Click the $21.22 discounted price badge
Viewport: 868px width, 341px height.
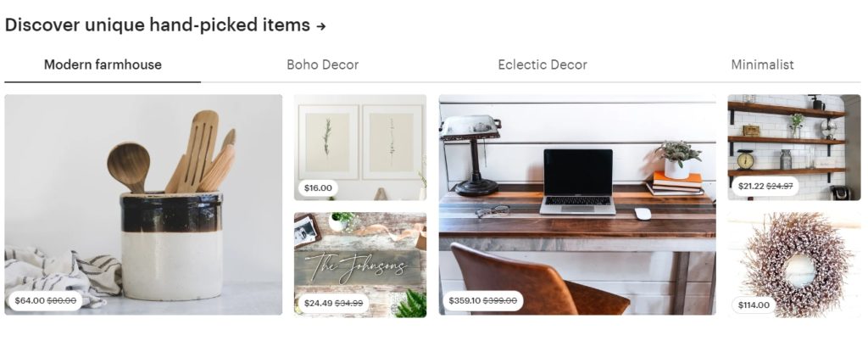tap(765, 186)
